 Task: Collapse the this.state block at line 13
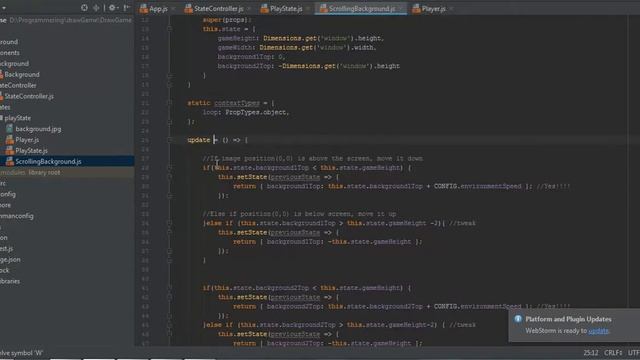169,29
